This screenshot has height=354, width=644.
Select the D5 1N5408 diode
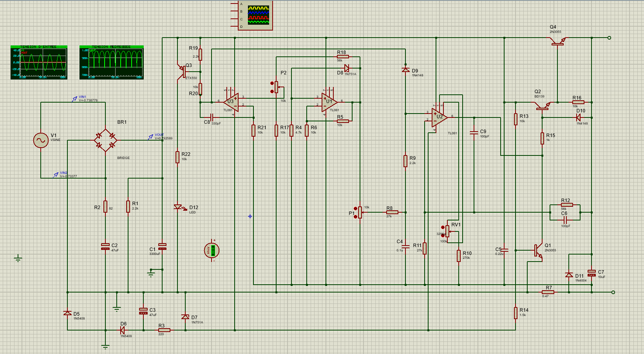[67, 313]
